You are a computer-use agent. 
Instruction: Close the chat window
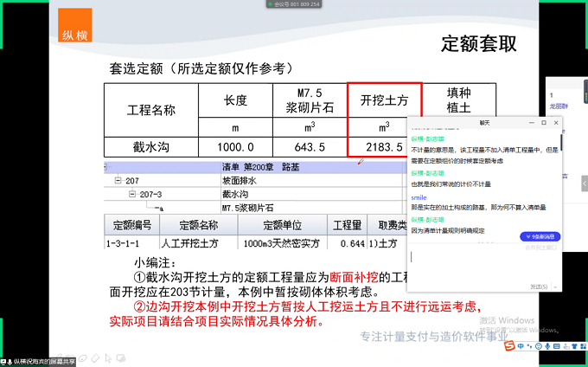pos(555,123)
